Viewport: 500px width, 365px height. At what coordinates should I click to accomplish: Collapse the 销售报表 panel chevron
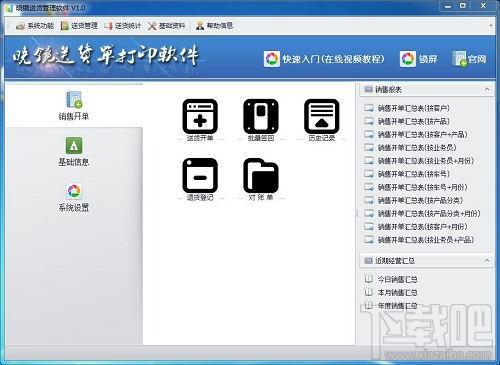pyautogui.click(x=487, y=89)
